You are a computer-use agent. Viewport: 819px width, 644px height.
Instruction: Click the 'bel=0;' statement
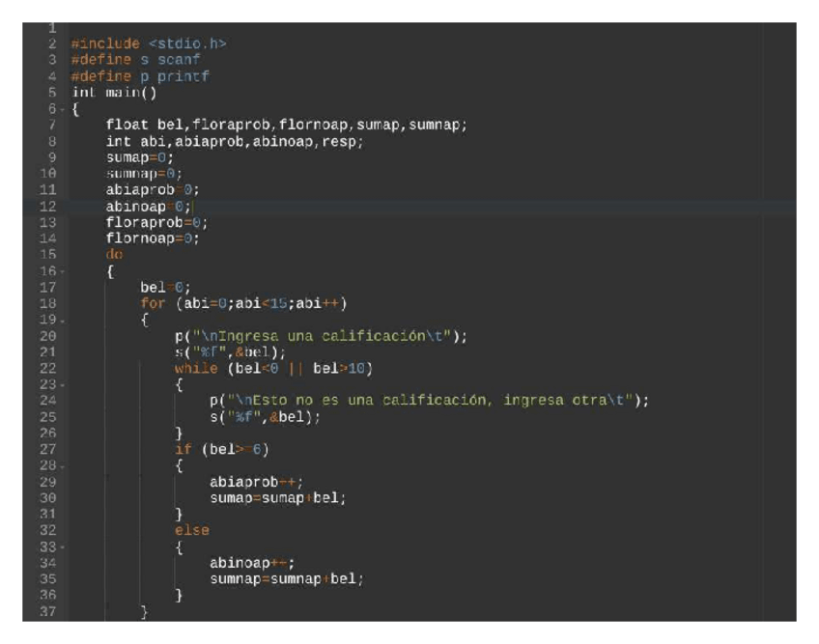pos(165,288)
